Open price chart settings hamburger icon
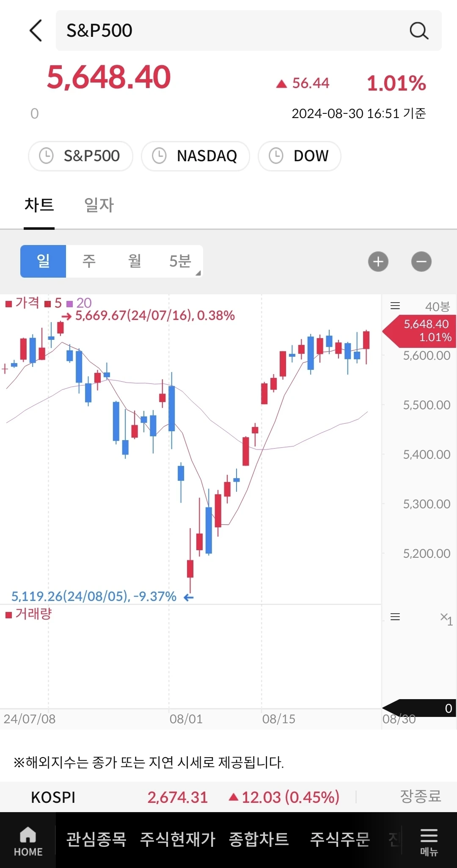This screenshot has width=457, height=868. click(395, 306)
